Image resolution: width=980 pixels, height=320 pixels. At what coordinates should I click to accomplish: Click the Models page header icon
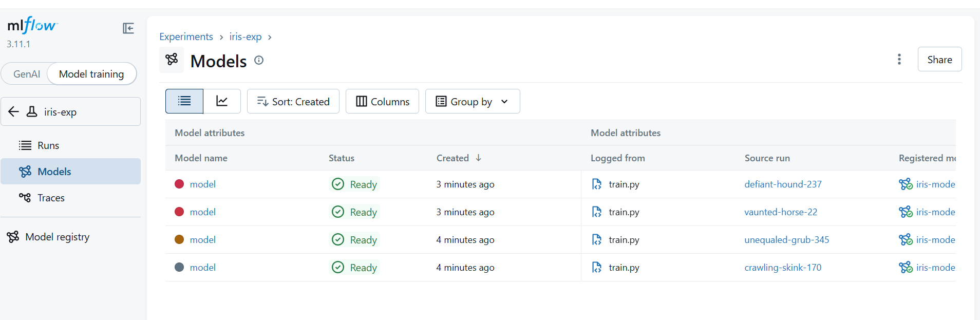click(172, 60)
